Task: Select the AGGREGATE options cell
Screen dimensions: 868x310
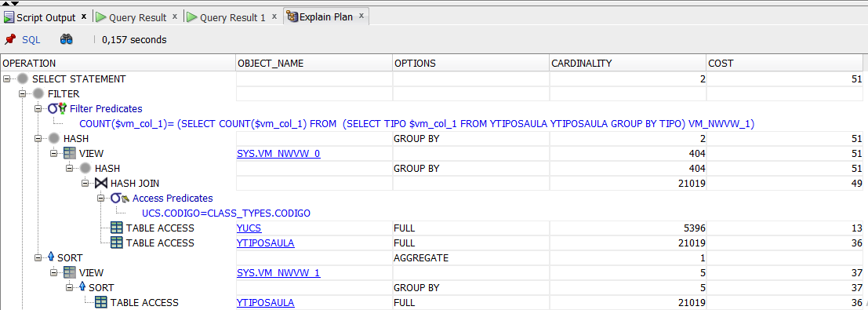Action: (x=470, y=258)
